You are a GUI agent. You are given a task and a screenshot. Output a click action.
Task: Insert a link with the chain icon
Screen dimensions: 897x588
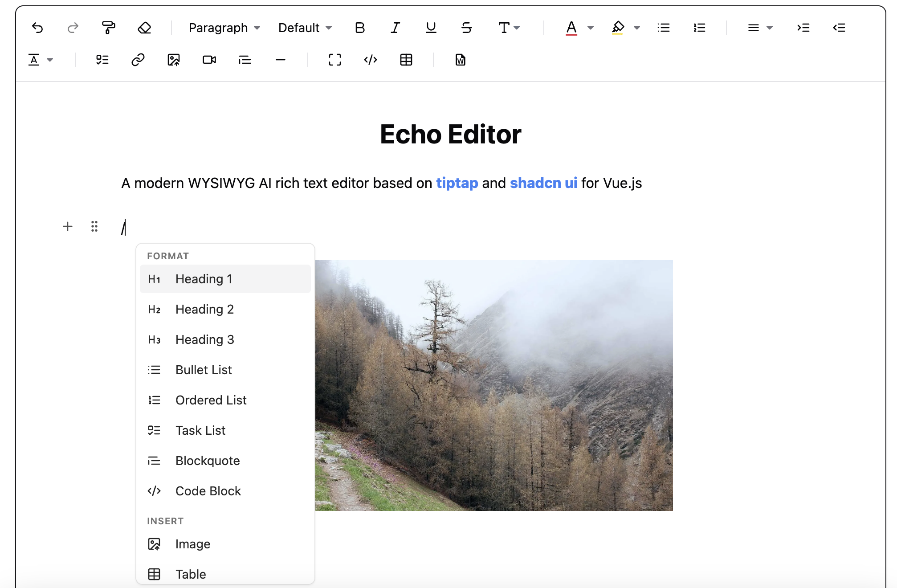tap(138, 60)
